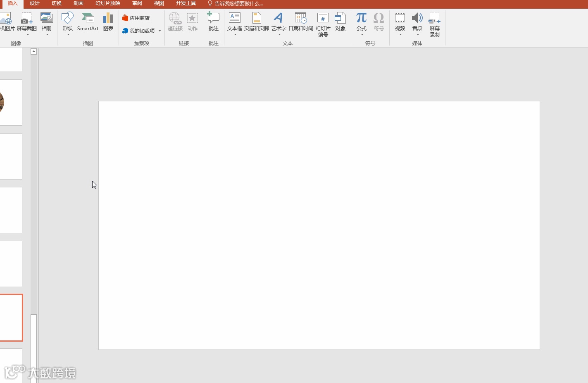588x383 pixels.
Task: Click the 加载项 group label
Action: [x=142, y=43]
